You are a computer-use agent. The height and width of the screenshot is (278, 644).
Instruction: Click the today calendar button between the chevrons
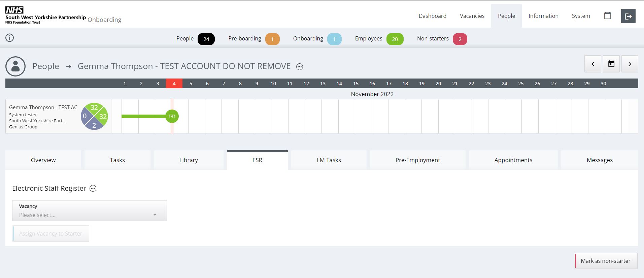[611, 64]
